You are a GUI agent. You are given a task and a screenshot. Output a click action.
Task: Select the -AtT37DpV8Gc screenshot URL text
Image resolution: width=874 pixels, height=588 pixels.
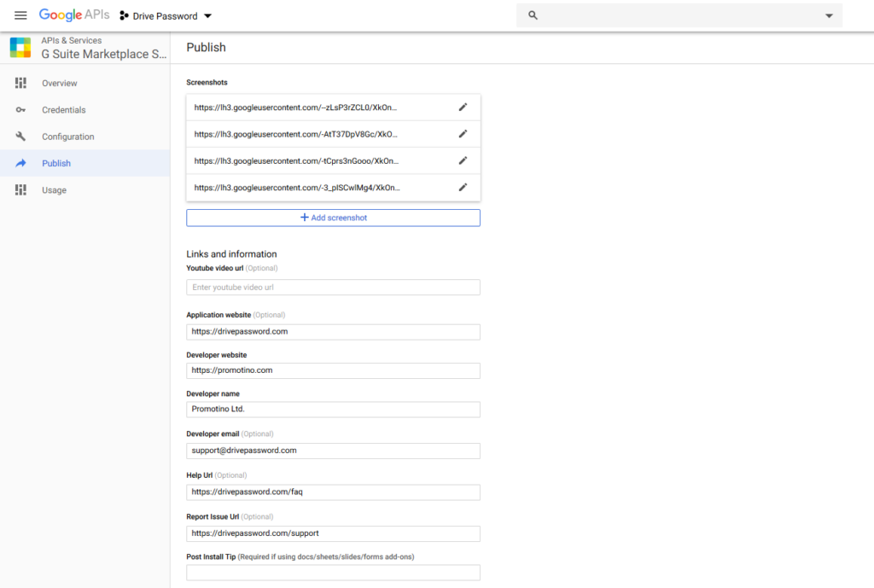(295, 134)
